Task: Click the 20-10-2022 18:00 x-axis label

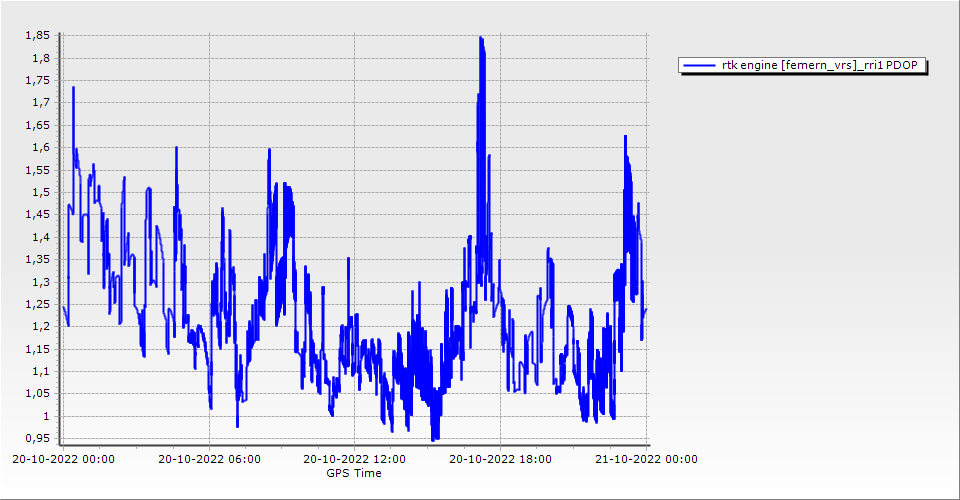Action: pyautogui.click(x=502, y=460)
